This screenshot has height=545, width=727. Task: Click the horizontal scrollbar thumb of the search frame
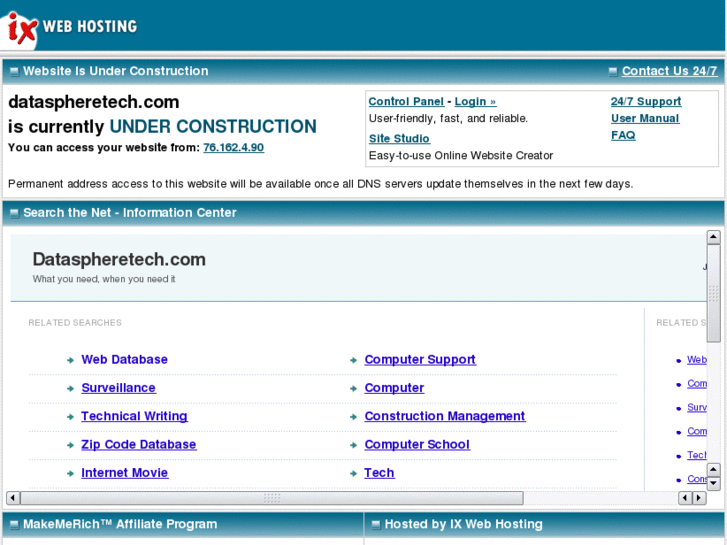point(272,498)
